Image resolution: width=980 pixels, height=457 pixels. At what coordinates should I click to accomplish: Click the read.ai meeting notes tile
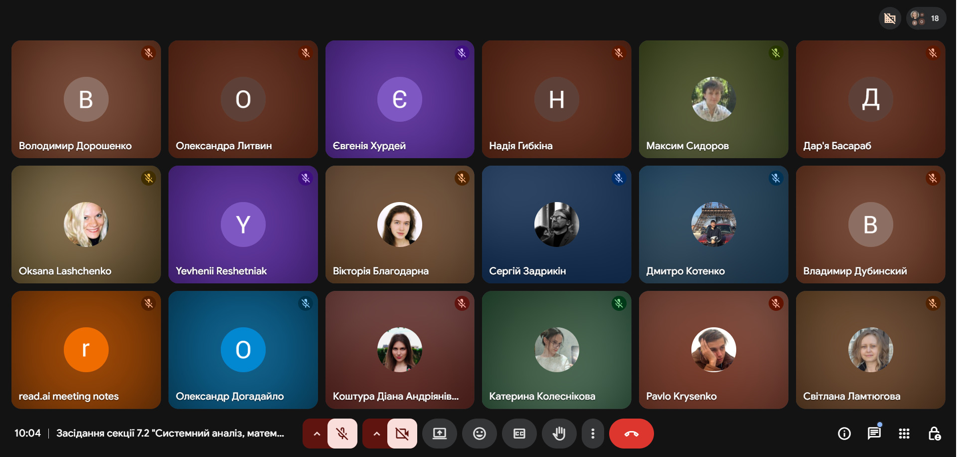(86, 350)
